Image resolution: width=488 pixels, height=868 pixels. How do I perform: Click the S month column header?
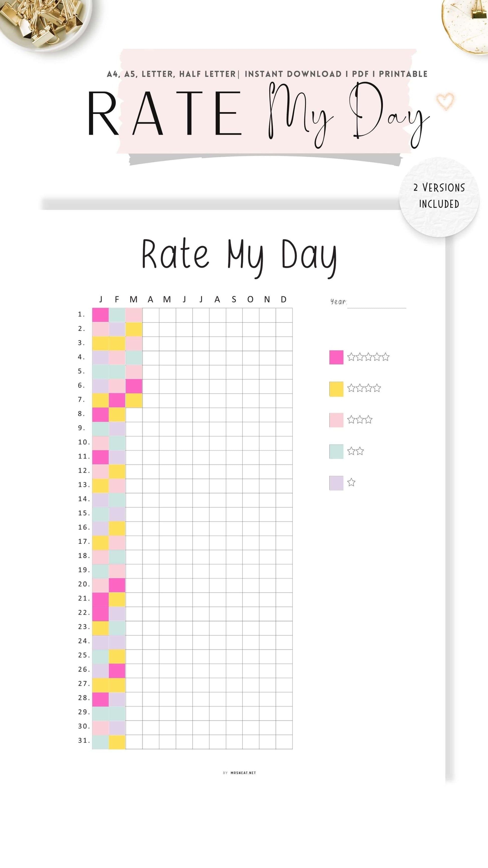(234, 299)
